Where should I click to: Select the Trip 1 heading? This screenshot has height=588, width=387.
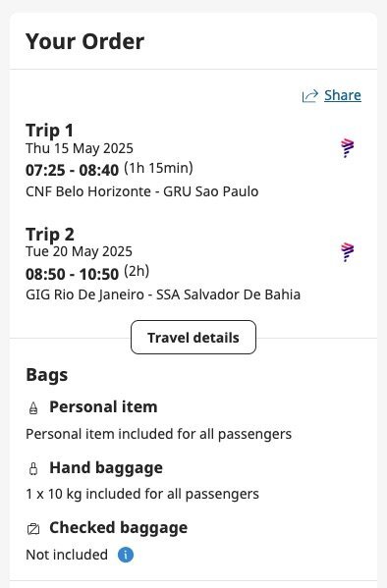coord(49,131)
